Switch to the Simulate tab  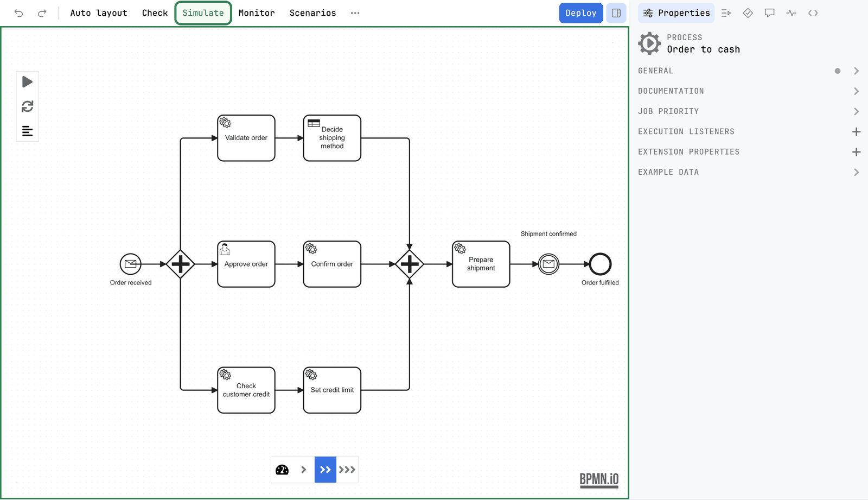click(203, 13)
